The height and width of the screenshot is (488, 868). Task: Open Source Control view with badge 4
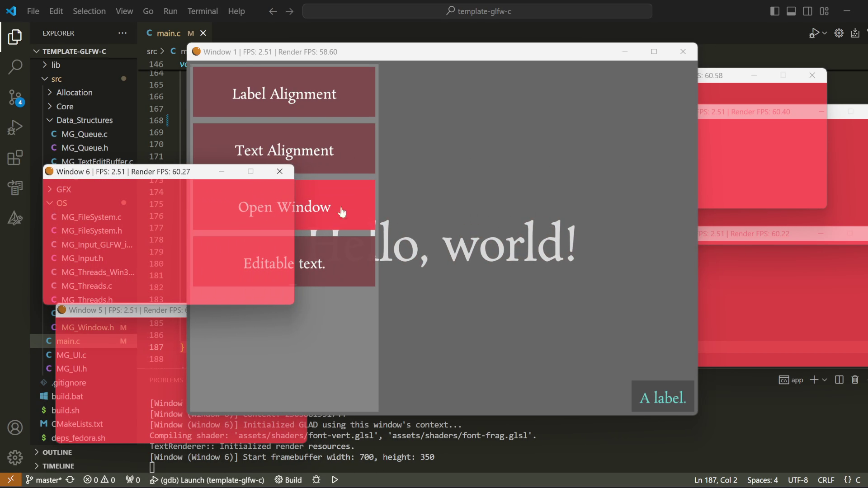point(15,97)
